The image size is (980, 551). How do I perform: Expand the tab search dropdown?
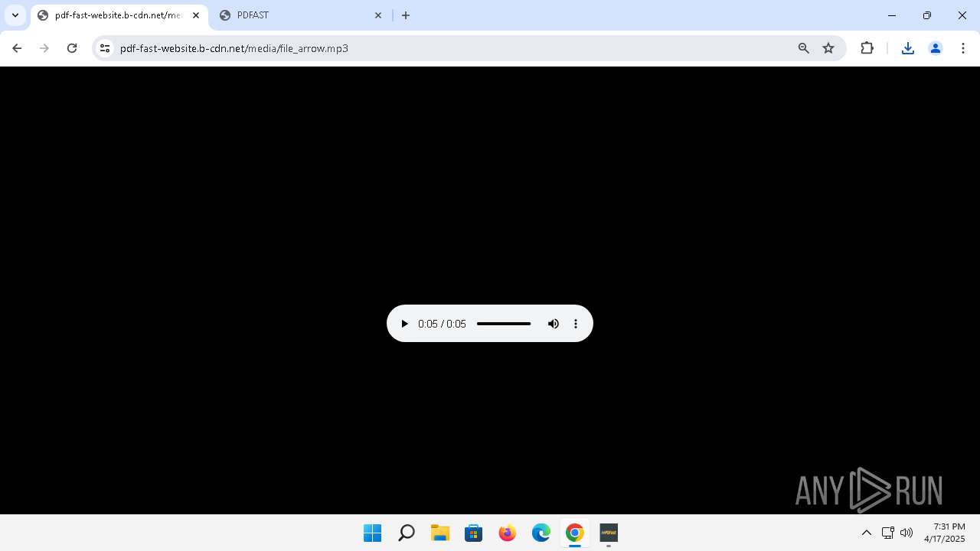[15, 15]
